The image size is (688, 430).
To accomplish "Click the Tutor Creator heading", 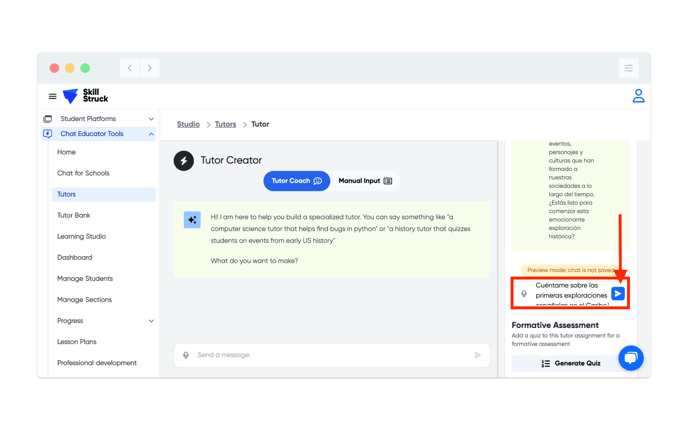I will point(231,161).
